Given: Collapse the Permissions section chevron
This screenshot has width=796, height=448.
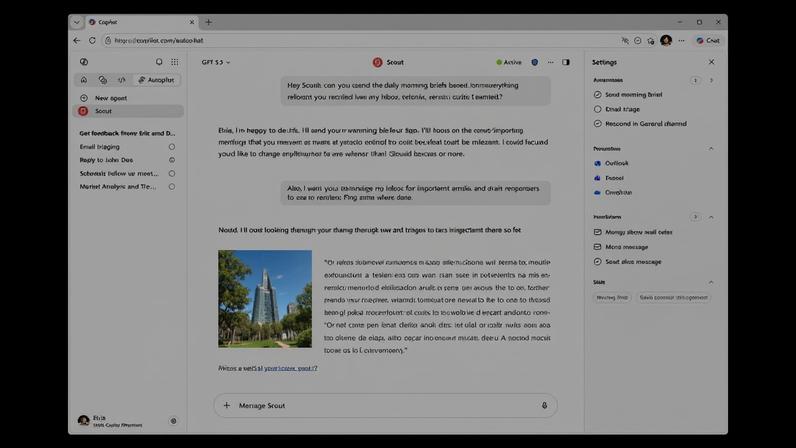Looking at the screenshot, I should [x=711, y=149].
